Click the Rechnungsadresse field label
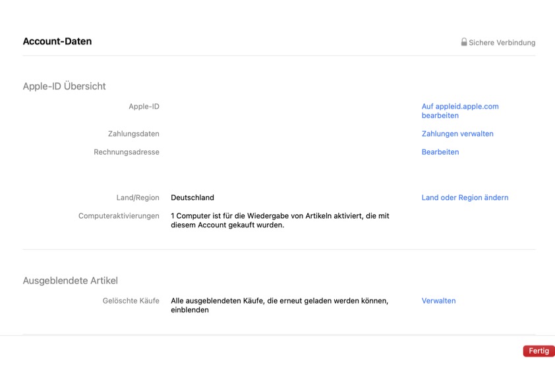555x392 pixels. coord(126,152)
